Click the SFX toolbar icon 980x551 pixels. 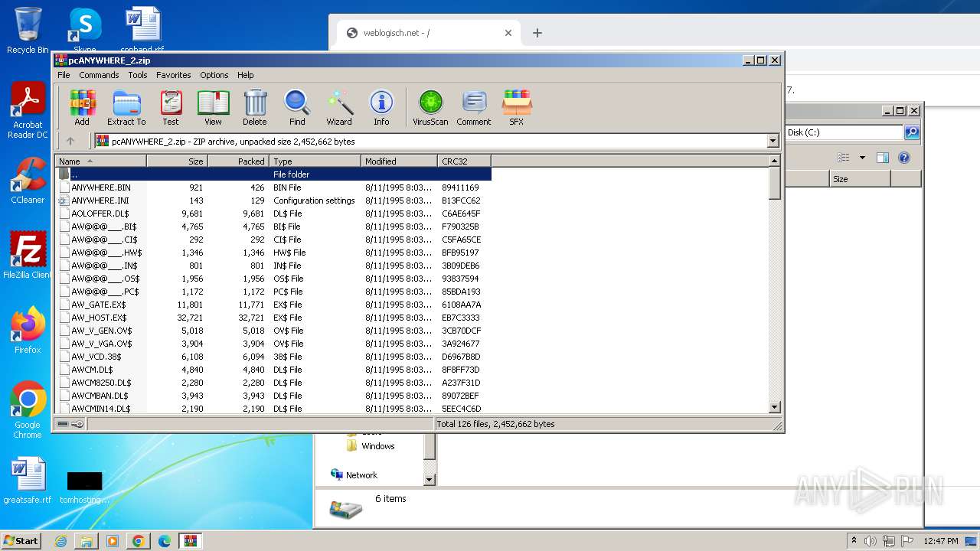click(517, 107)
